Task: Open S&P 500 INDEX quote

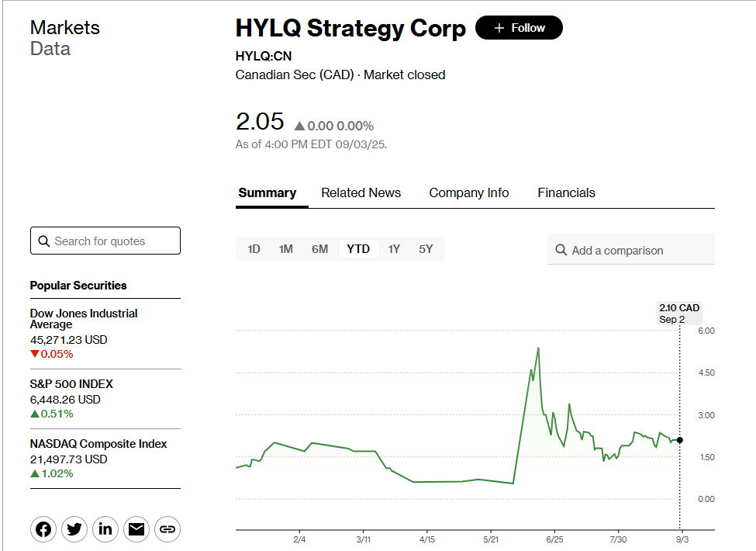Action: point(71,384)
